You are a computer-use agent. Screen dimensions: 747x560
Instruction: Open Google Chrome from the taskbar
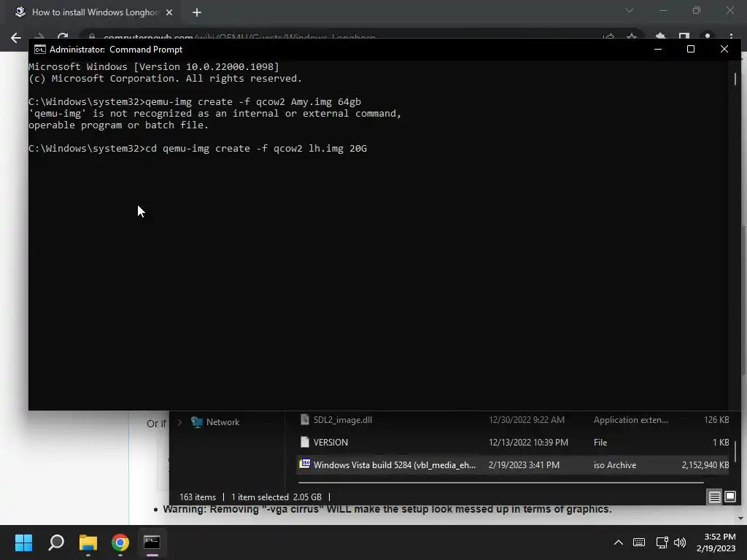pos(120,542)
